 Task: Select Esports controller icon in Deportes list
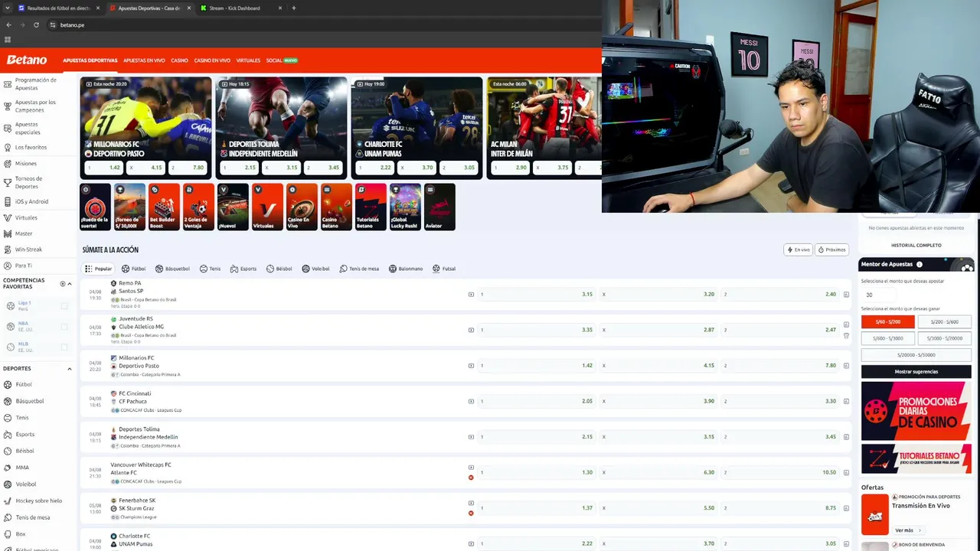click(8, 435)
